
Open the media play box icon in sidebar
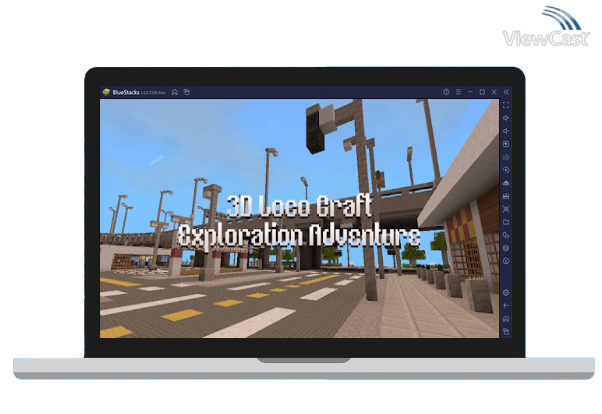coord(506,144)
